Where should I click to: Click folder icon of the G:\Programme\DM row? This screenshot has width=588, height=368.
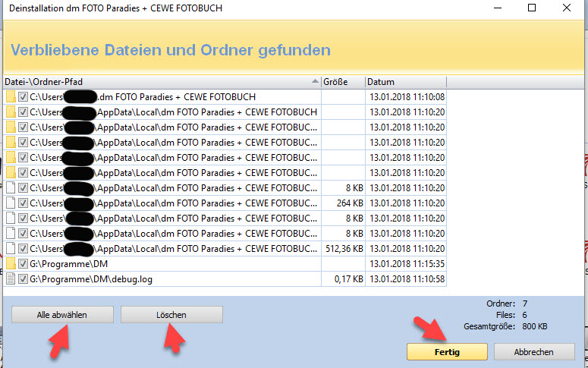[11, 264]
